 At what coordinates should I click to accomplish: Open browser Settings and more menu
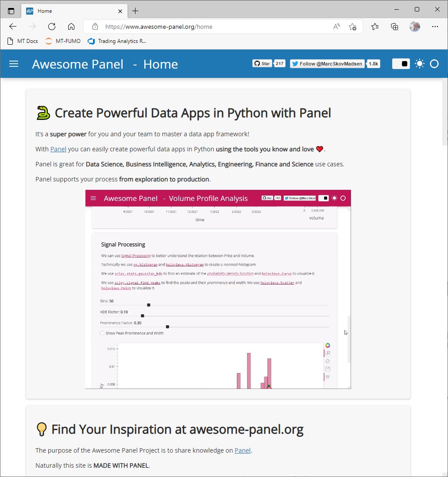[435, 27]
